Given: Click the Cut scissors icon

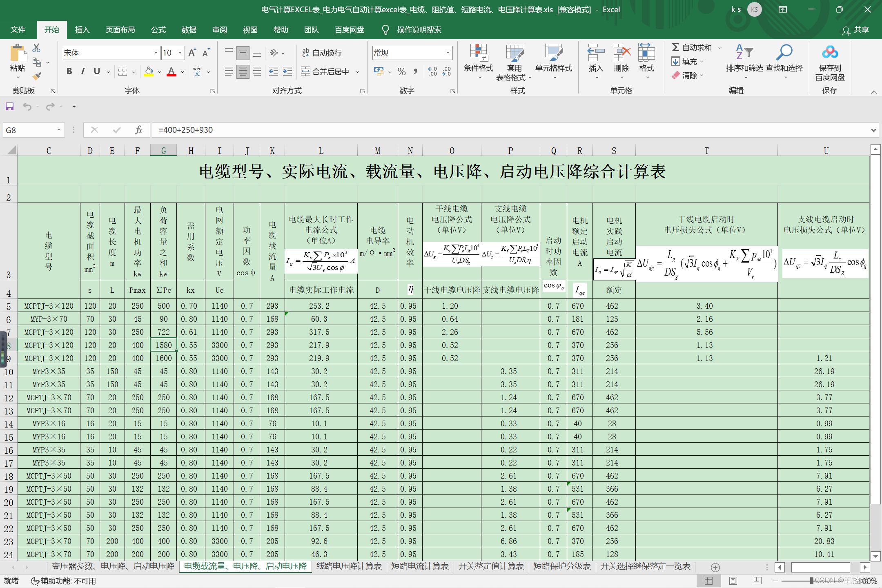Looking at the screenshot, I should (36, 48).
